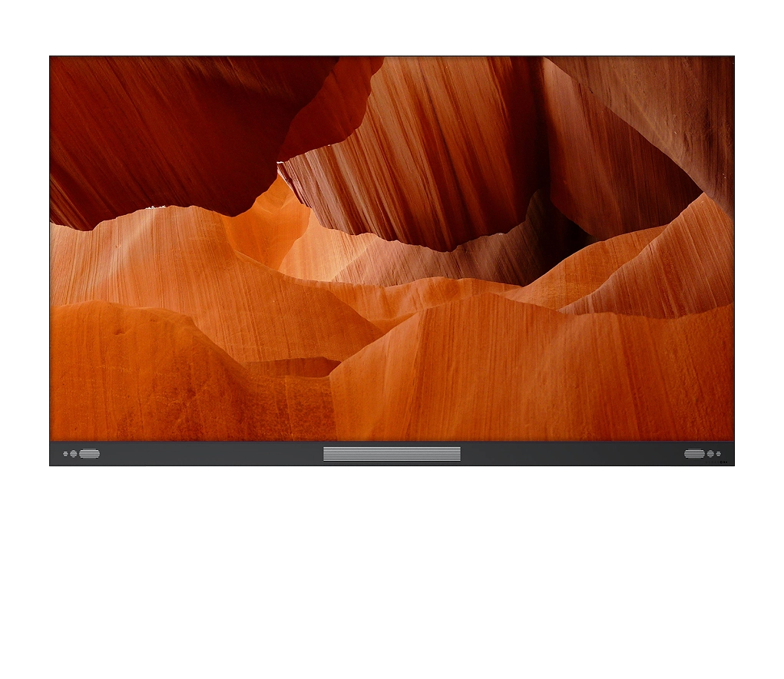Viewport: 784px width, 679px height.
Task: Click the medium round dot on the bar's right side
Action: click(710, 454)
